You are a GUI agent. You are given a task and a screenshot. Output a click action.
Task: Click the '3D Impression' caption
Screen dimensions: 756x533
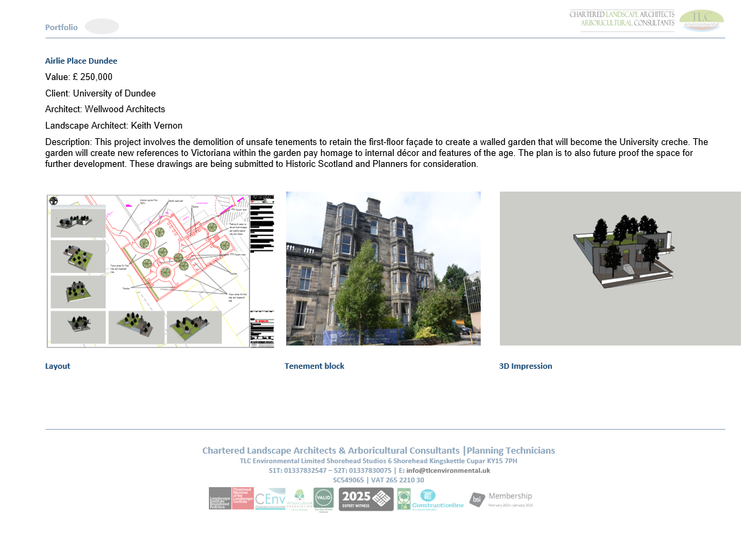[x=525, y=366]
